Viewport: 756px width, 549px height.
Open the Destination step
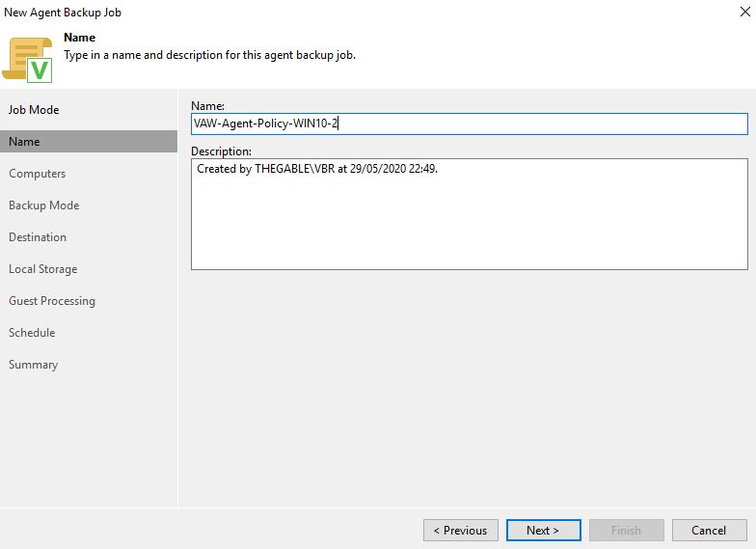38,237
